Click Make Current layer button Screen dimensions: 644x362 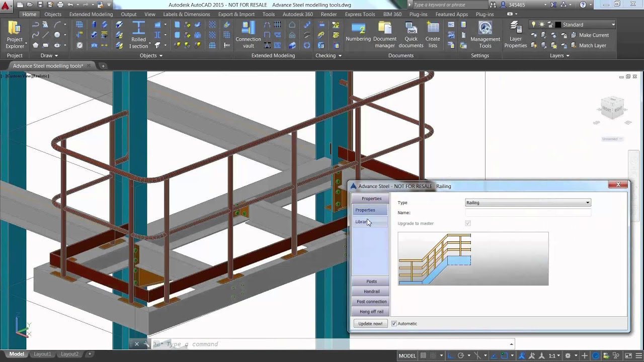[x=589, y=35]
